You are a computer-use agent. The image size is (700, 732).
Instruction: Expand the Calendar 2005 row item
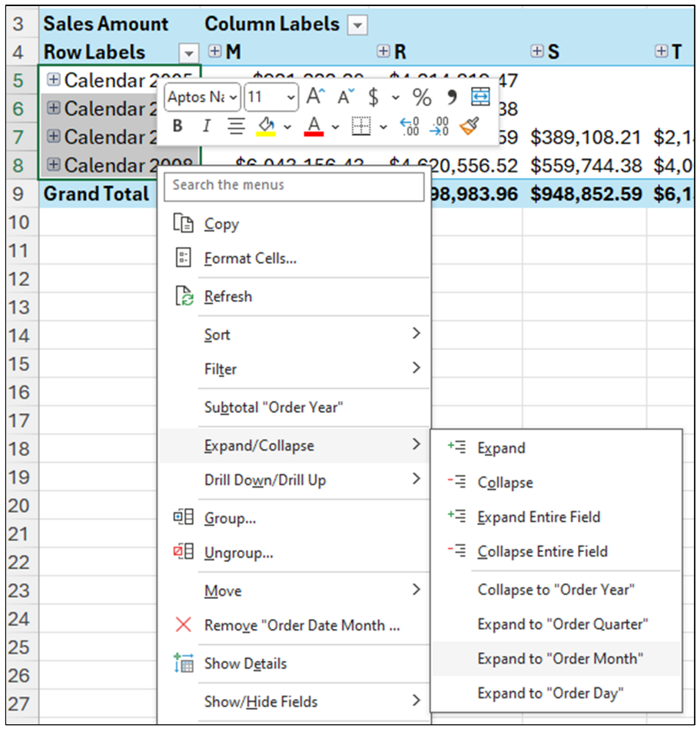pyautogui.click(x=52, y=80)
